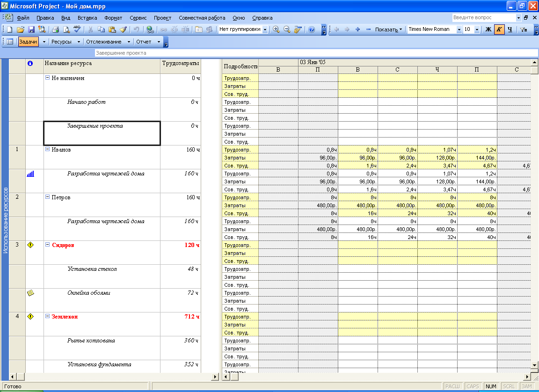The image size is (539, 392).
Task: Open the Сервис menu
Action: [x=138, y=18]
